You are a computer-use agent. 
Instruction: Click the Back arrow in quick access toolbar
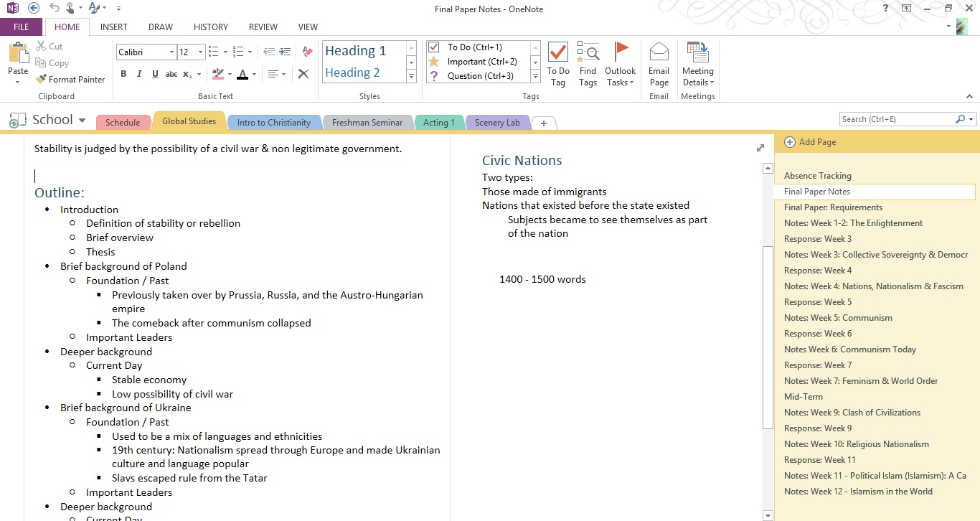pyautogui.click(x=34, y=9)
